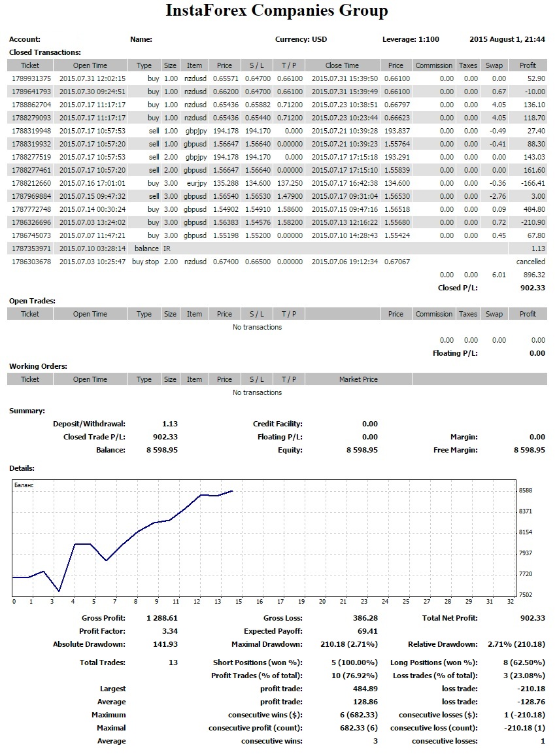Viewport: 557px width, 756px height.
Task: Click Market Price header in Working Orders
Action: [x=358, y=379]
